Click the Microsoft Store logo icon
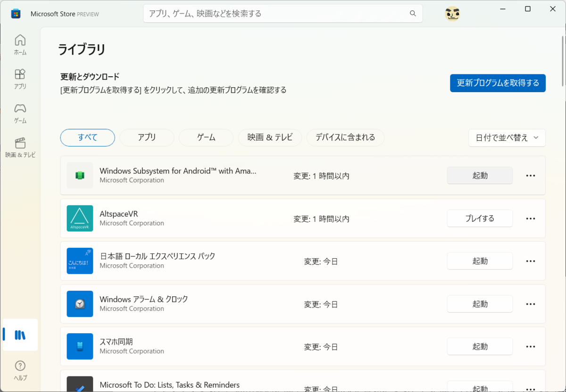 [16, 14]
